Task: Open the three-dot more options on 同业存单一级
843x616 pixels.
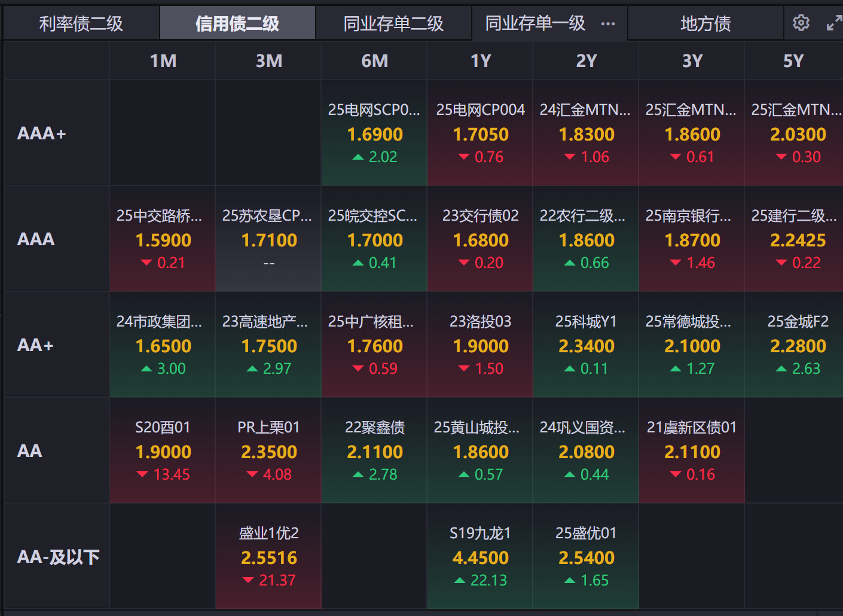Action: pyautogui.click(x=608, y=24)
